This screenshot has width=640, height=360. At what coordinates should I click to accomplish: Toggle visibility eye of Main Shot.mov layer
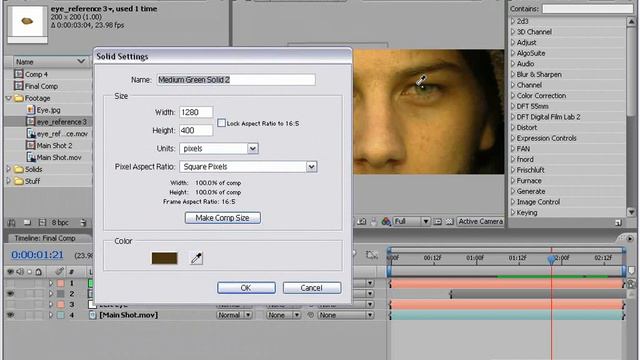[x=10, y=315]
